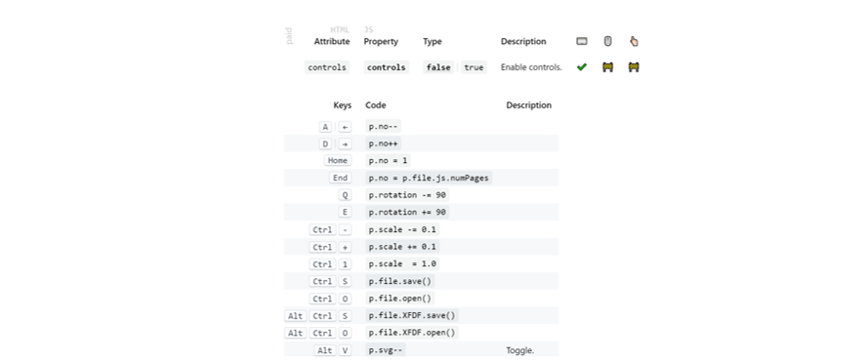Click the 'false' type value
This screenshot has height=360, width=868.
(438, 67)
